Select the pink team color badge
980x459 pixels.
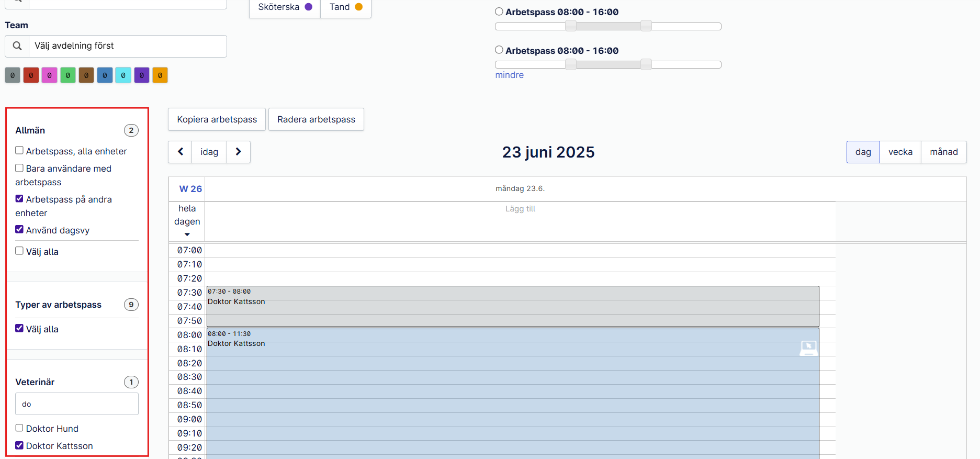tap(49, 75)
